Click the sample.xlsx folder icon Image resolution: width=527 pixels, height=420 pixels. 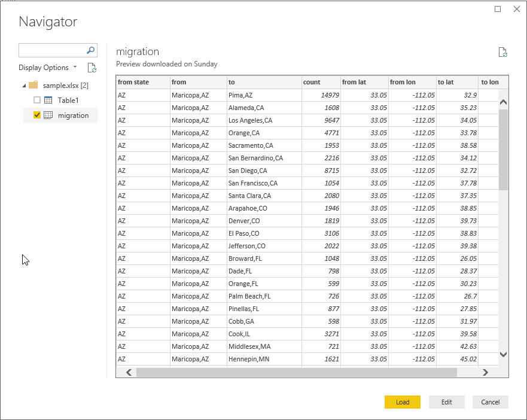pos(33,85)
